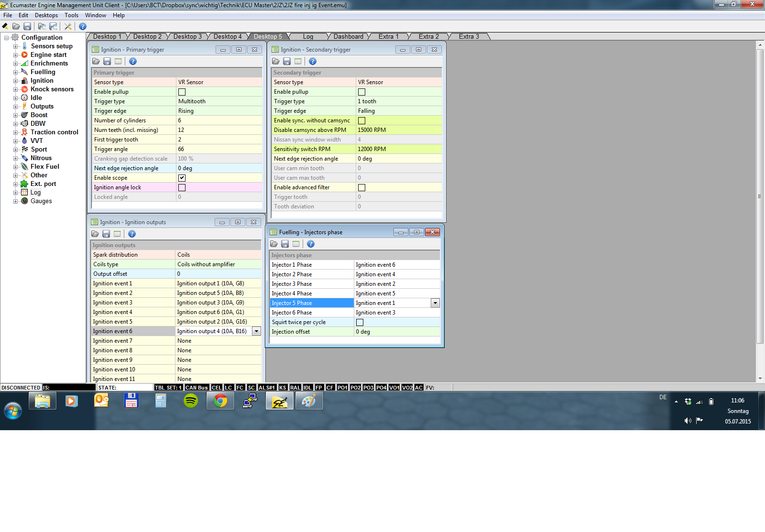Enable advanced filter in Secondary trigger
The width and height of the screenshot is (765, 532).
pos(361,187)
